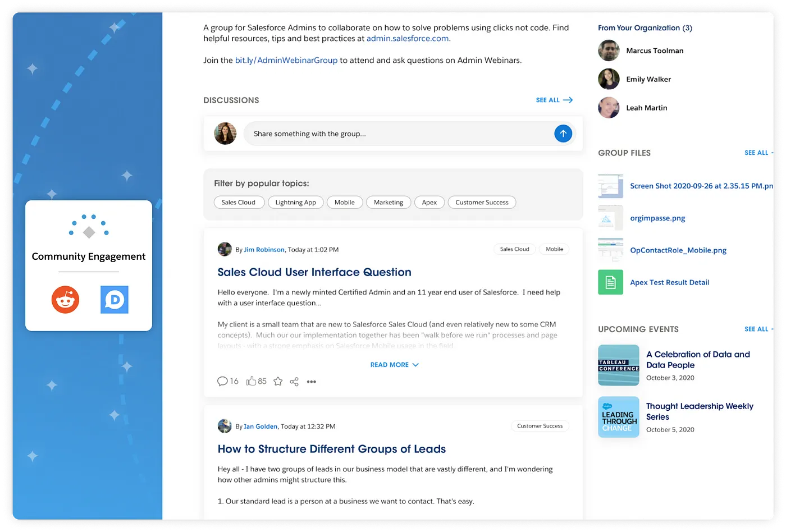Click the Reddit icon in Community Engagement card

pyautogui.click(x=66, y=300)
